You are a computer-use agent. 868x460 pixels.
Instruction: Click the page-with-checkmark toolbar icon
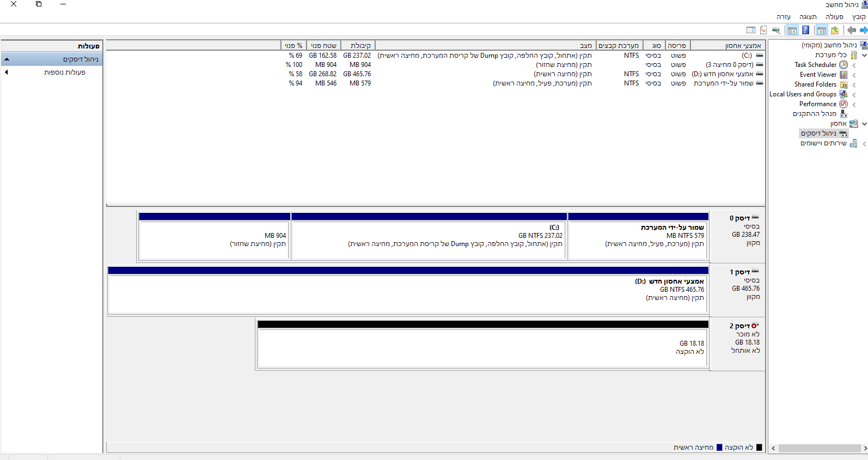pos(763,30)
